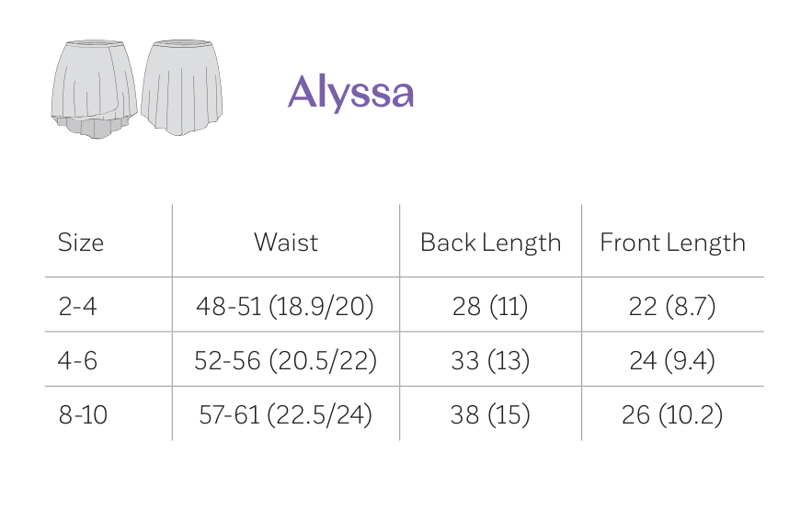Viewport: 812px width, 520px height.
Task: Select the Waist column header
Action: pos(286,243)
